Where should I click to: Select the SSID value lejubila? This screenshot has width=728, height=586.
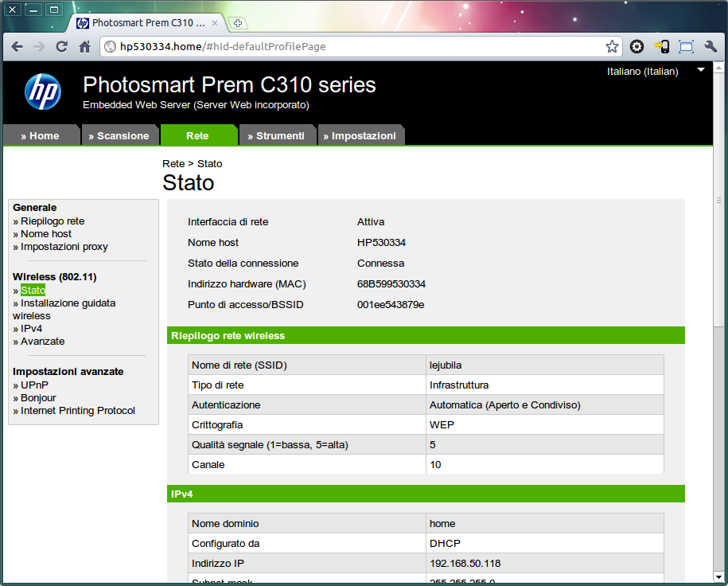coord(446,365)
